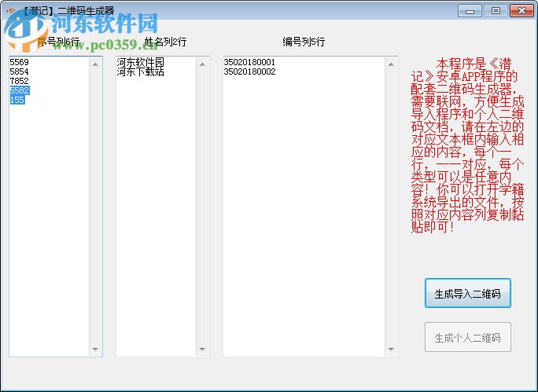Minimize the 二维码生成器 window
Image resolution: width=538 pixels, height=392 pixels.
click(x=470, y=11)
